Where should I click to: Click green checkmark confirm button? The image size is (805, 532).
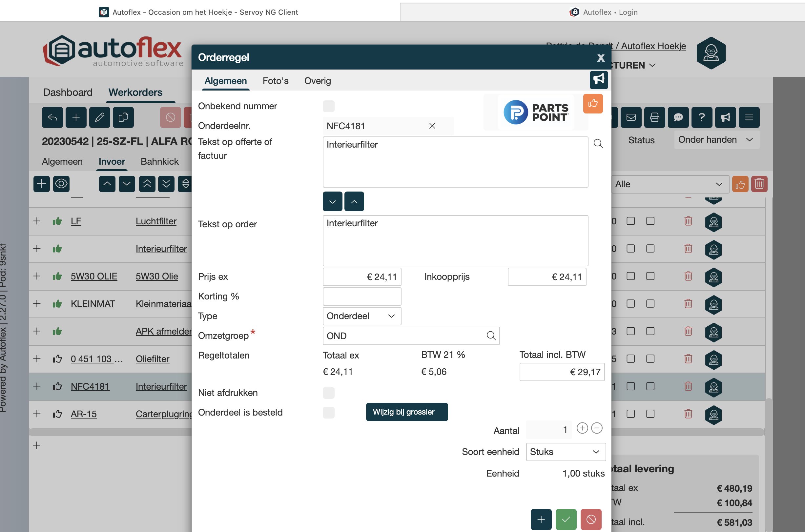[x=566, y=519]
